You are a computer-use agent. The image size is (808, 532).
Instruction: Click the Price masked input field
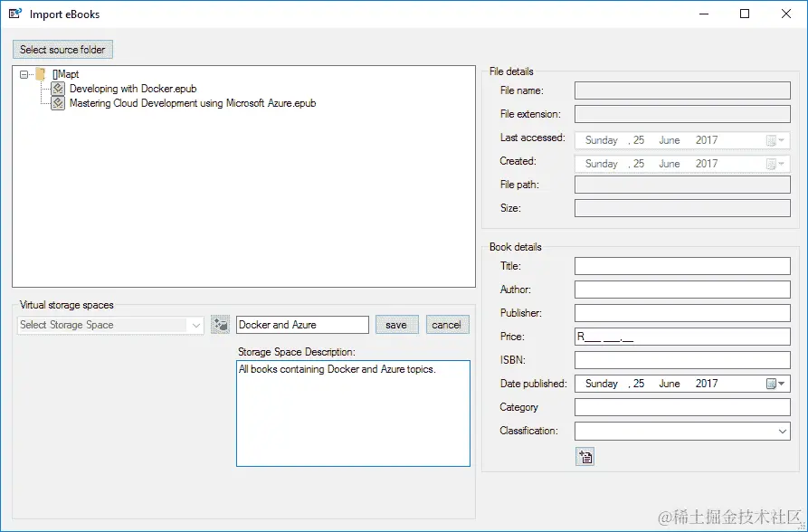coord(682,337)
